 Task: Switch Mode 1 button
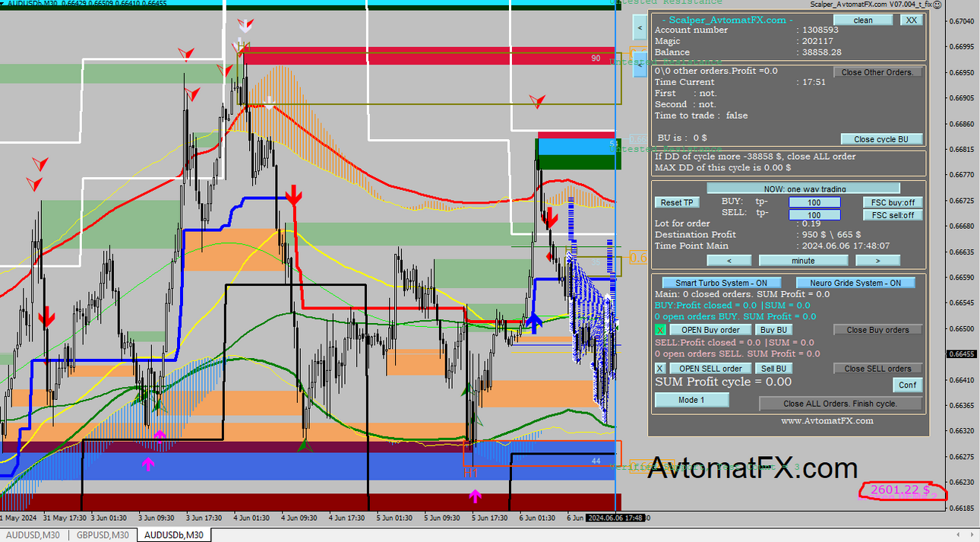(691, 400)
